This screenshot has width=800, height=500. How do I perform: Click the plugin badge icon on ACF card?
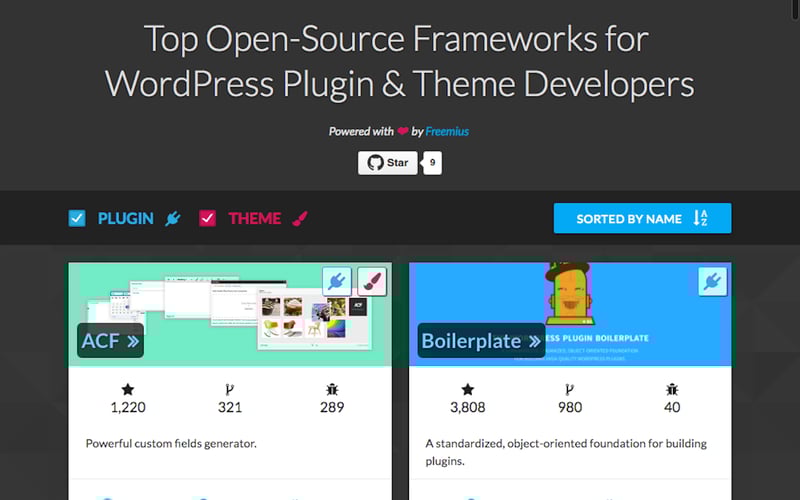(x=337, y=281)
